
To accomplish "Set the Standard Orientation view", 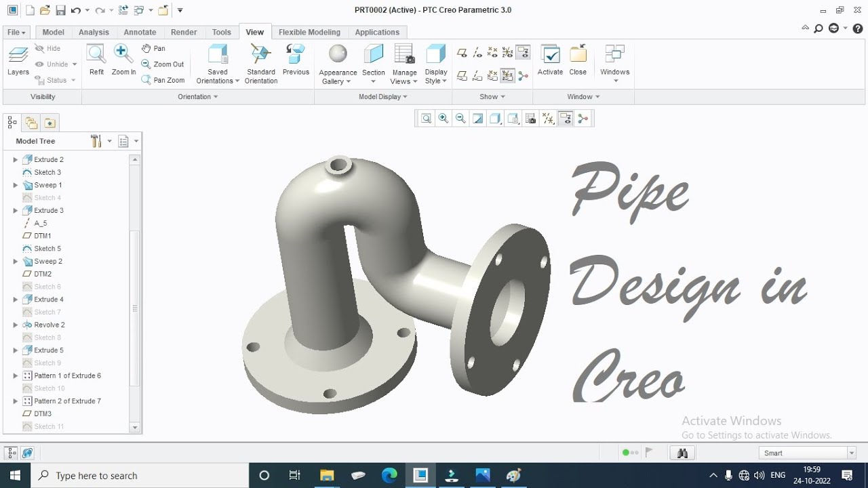I will click(x=261, y=64).
